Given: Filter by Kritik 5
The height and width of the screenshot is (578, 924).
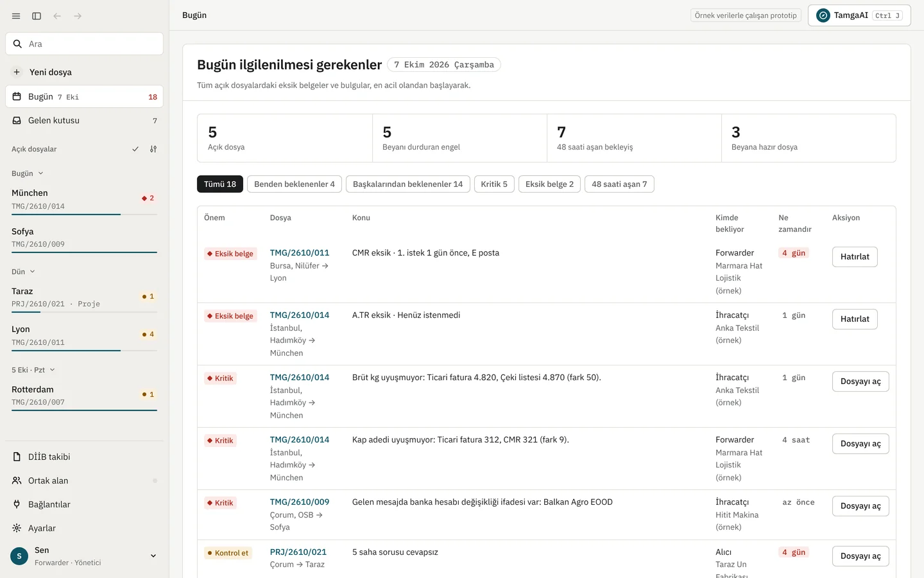Looking at the screenshot, I should [494, 184].
